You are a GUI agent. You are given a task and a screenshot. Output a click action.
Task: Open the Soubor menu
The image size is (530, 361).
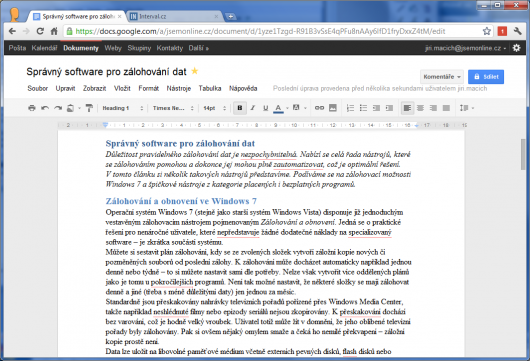[x=38, y=88]
